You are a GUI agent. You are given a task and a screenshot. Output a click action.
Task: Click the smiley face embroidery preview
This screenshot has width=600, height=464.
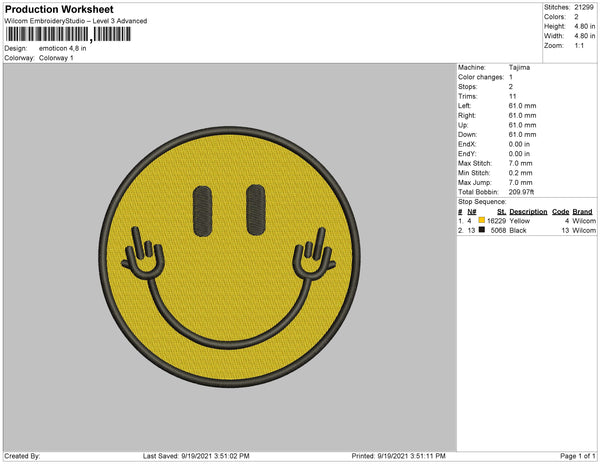(229, 257)
